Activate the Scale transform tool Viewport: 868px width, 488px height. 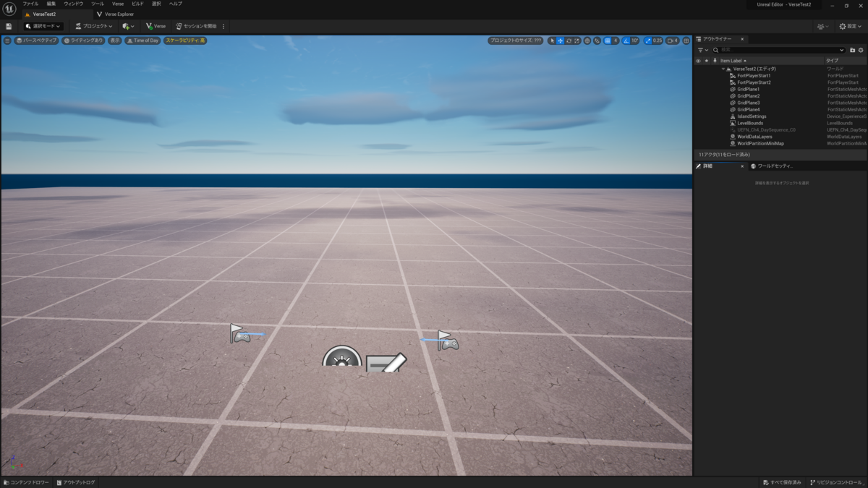click(x=576, y=41)
